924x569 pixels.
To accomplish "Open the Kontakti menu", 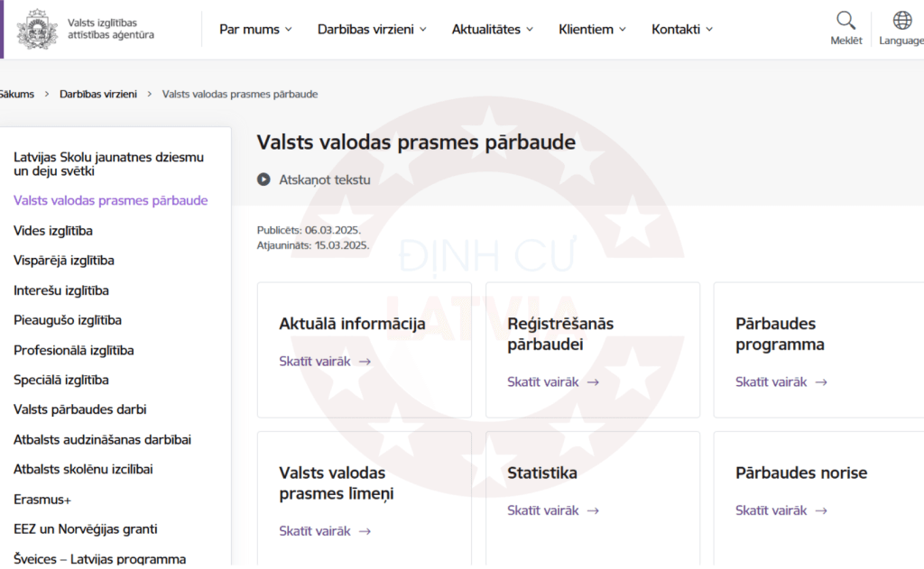I will (682, 29).
